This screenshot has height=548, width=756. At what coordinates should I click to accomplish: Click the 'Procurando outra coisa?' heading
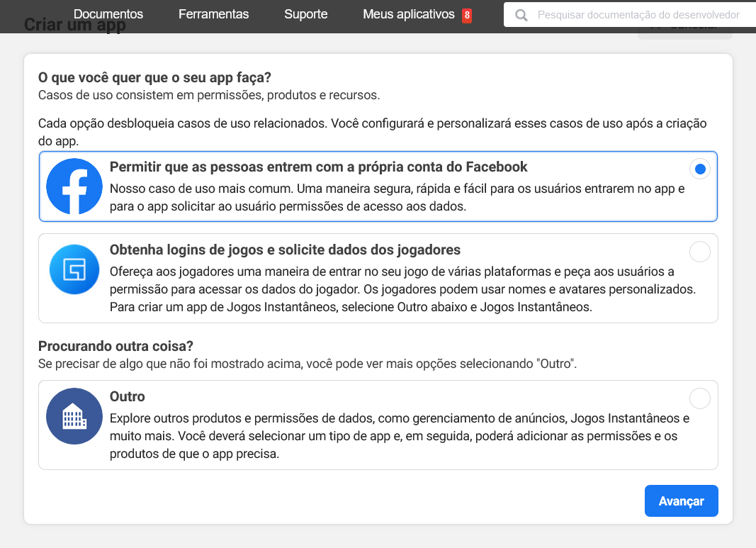click(x=115, y=347)
